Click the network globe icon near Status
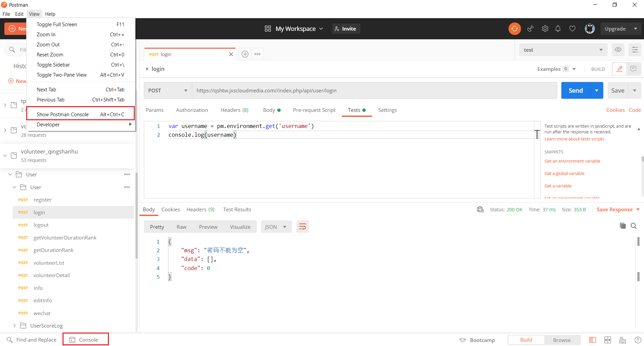This screenshot has width=644, height=346. [480, 210]
